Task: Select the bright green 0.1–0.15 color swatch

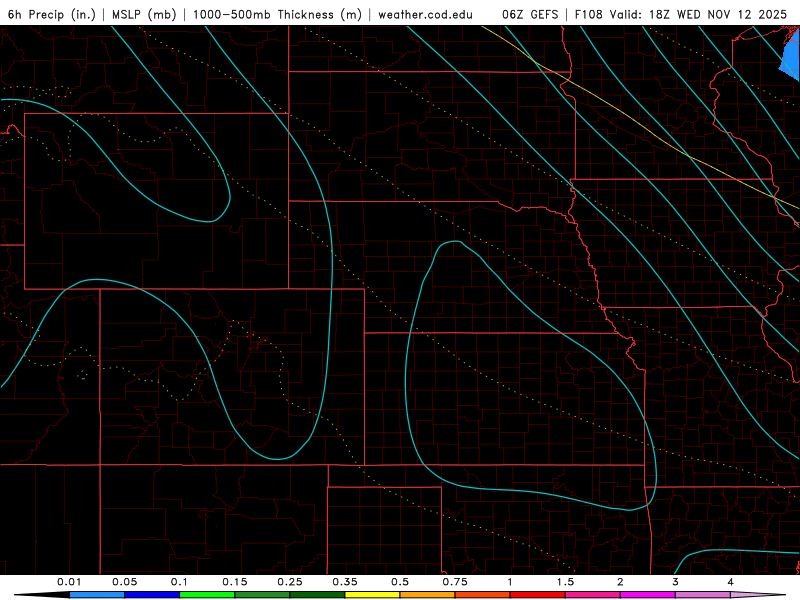Action: [207, 595]
